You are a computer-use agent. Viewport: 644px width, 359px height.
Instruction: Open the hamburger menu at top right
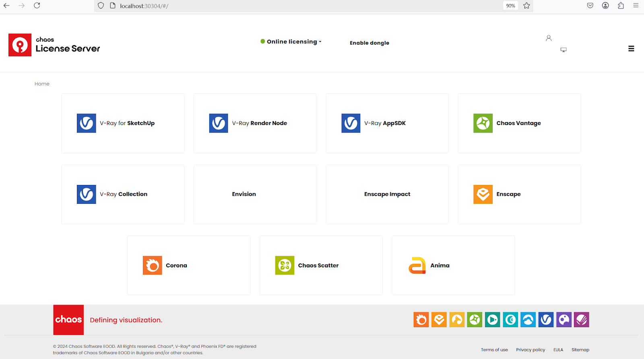coord(631,49)
